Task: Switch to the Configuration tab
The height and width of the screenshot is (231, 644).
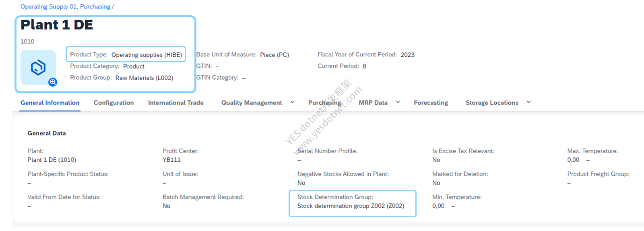Action: click(114, 103)
